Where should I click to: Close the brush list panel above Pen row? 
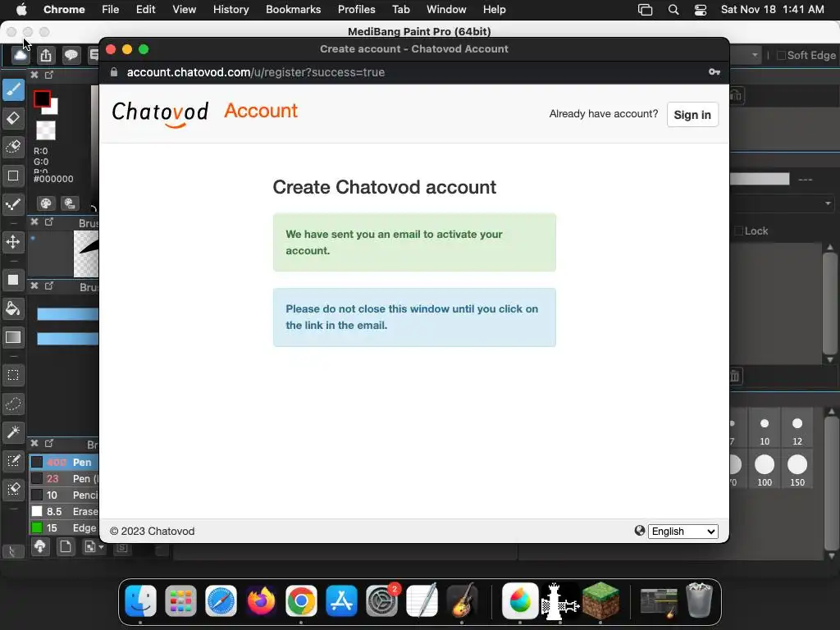click(34, 443)
